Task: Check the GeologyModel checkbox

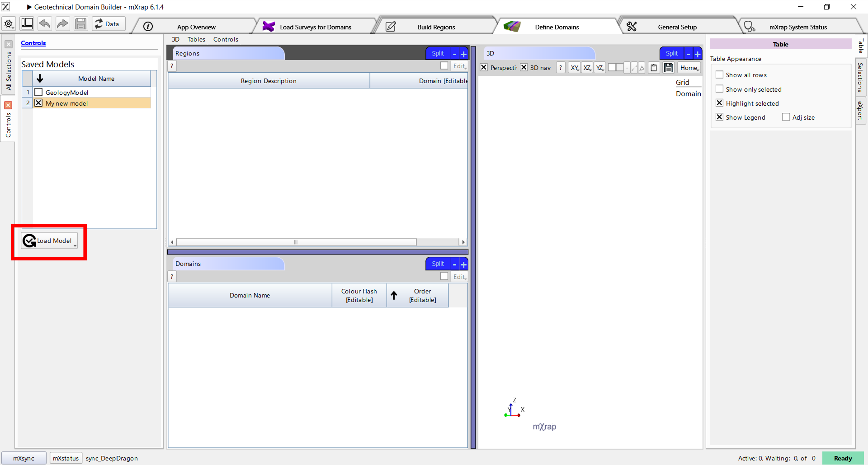Action: click(39, 92)
